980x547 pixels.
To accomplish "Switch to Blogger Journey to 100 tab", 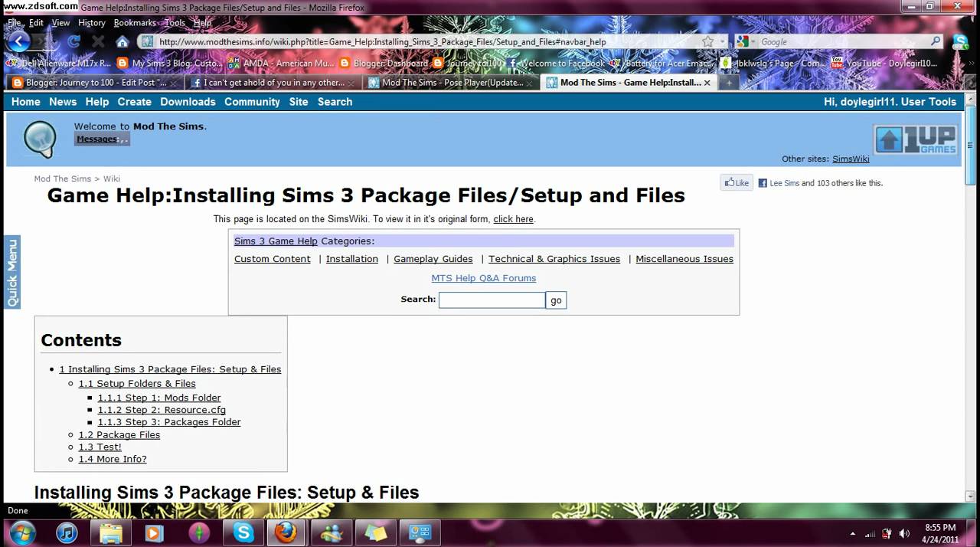I will [x=94, y=83].
